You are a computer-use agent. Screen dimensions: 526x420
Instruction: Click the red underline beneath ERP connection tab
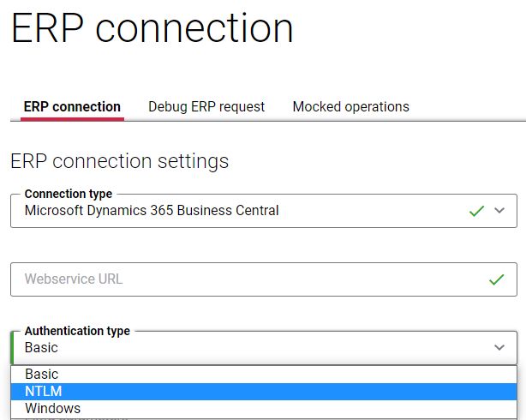pyautogui.click(x=72, y=119)
